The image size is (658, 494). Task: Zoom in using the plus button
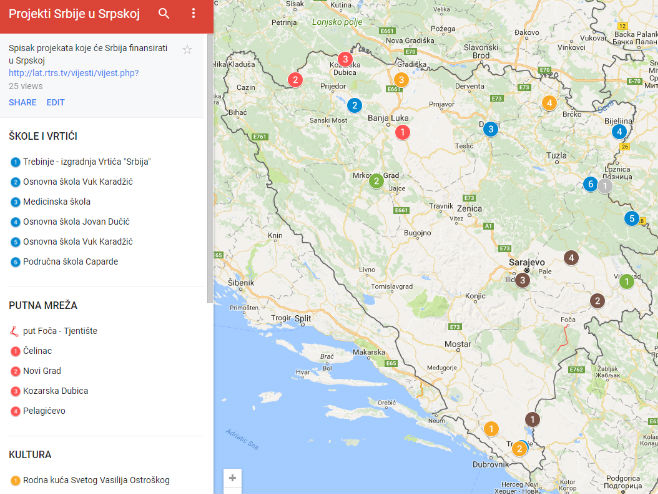pos(232,478)
